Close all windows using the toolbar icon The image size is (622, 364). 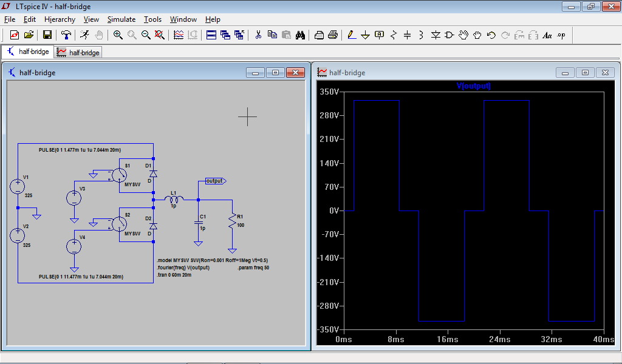(x=239, y=35)
